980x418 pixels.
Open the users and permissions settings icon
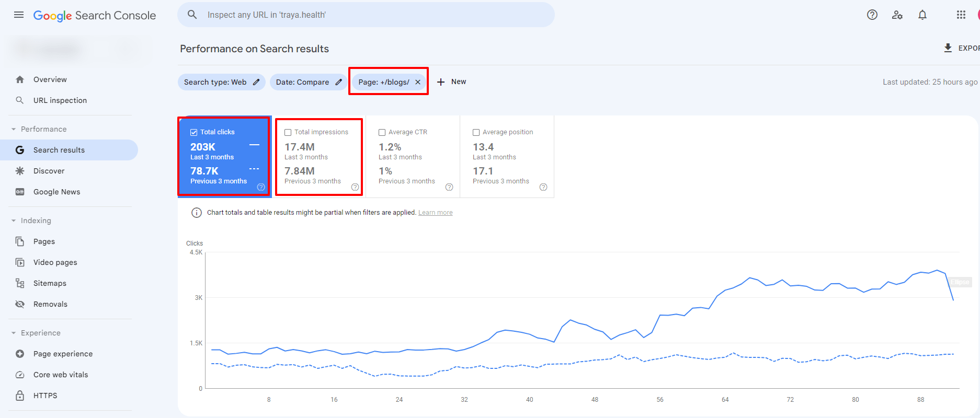point(897,15)
